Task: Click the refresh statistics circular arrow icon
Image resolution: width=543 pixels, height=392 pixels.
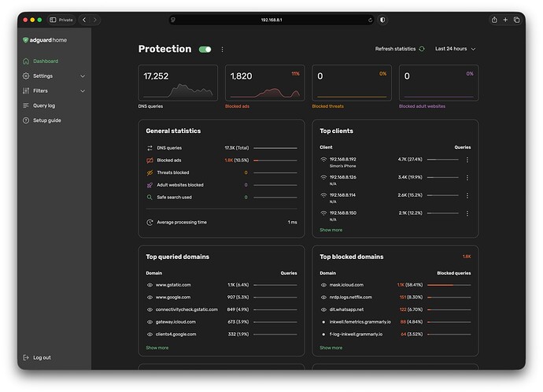Action: [x=422, y=49]
